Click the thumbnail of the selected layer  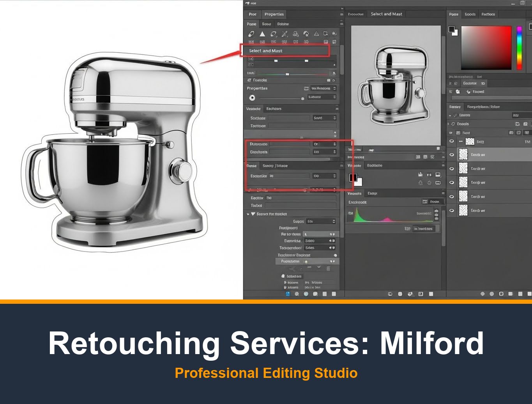point(464,154)
